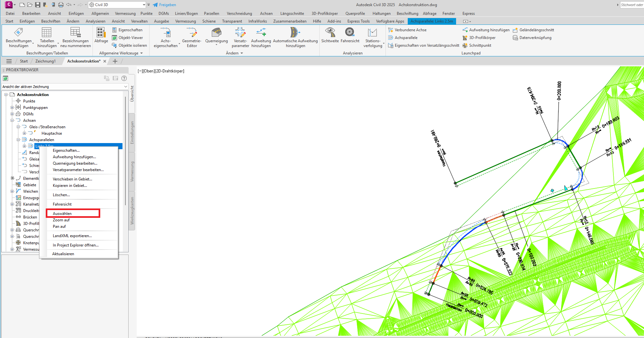Image resolution: width=644 pixels, height=338 pixels.
Task: Open the Objekt-Viewer tool
Action: coord(128,38)
